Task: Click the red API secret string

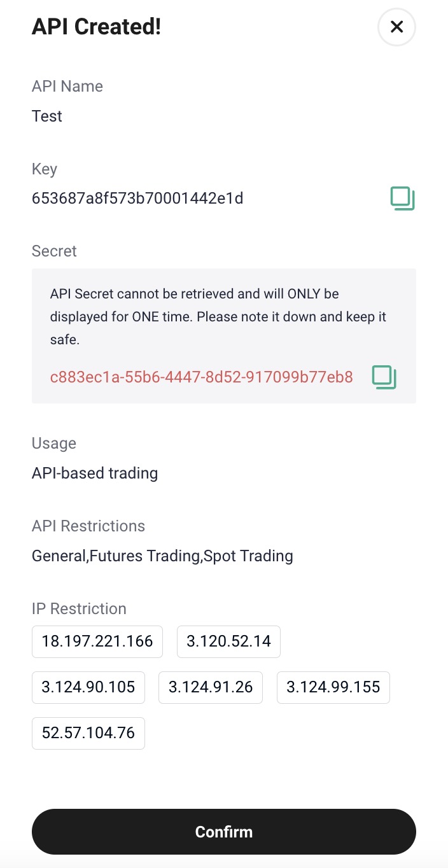Action: click(201, 377)
